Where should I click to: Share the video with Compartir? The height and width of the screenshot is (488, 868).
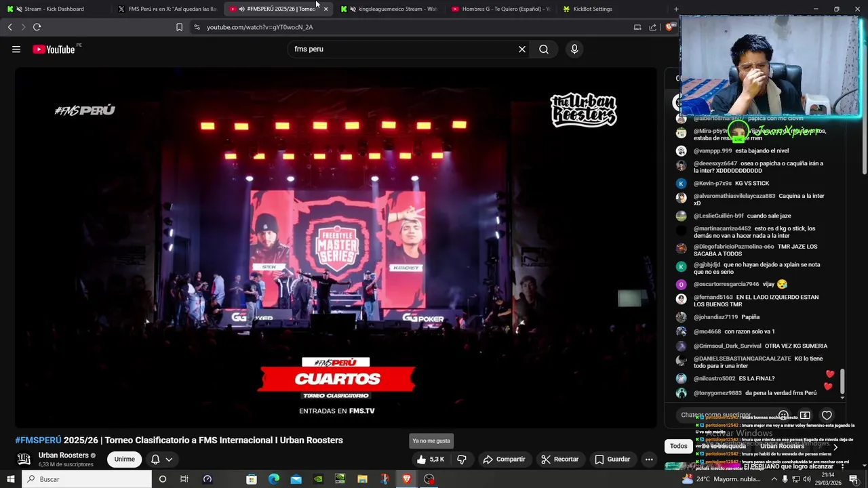(504, 459)
